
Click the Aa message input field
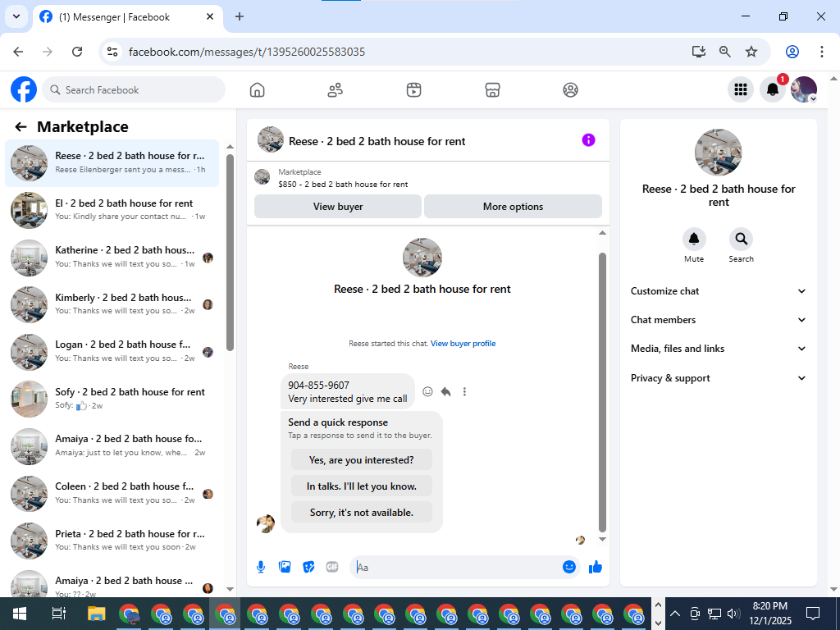point(455,567)
